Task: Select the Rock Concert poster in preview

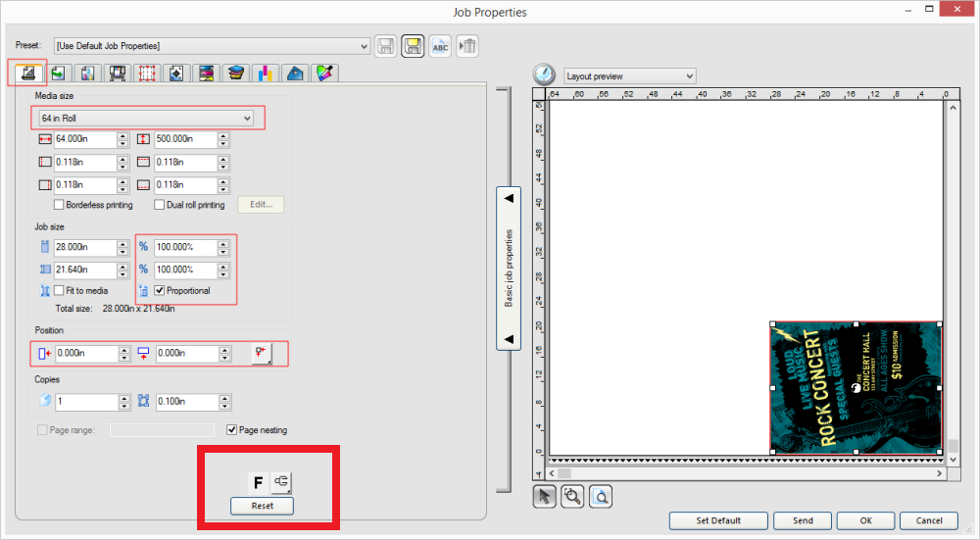Action: point(856,387)
